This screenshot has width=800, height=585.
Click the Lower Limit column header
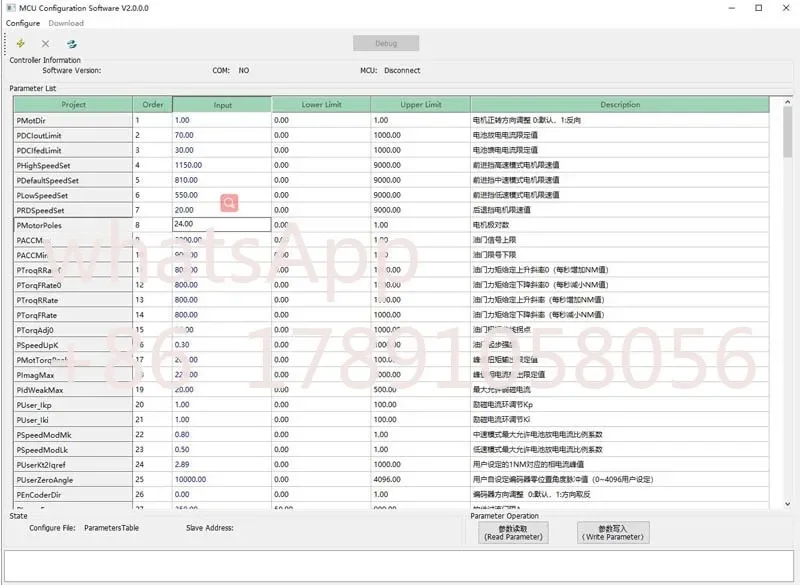coord(321,104)
